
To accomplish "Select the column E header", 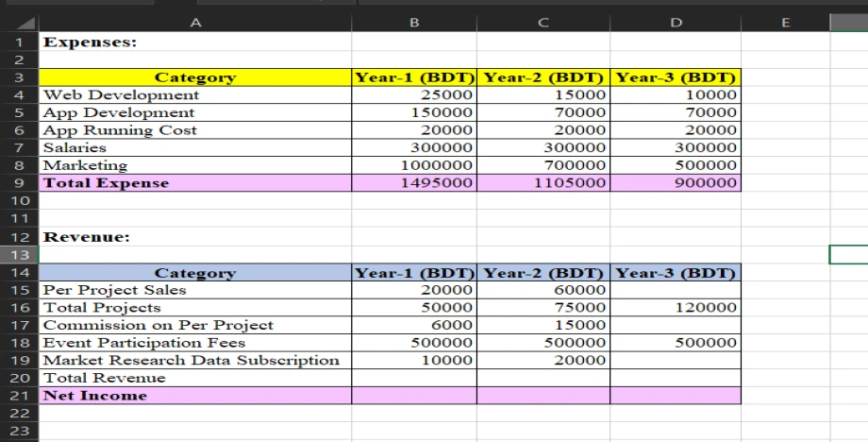I will coord(785,22).
